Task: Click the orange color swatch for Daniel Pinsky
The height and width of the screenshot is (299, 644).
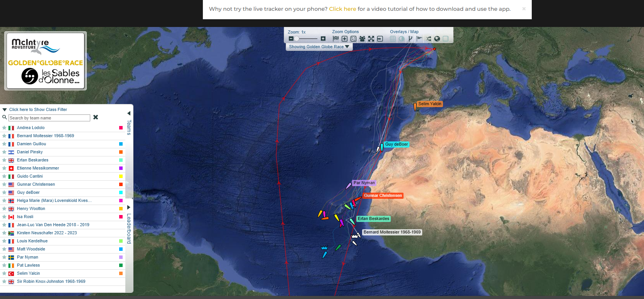Action: pyautogui.click(x=121, y=152)
